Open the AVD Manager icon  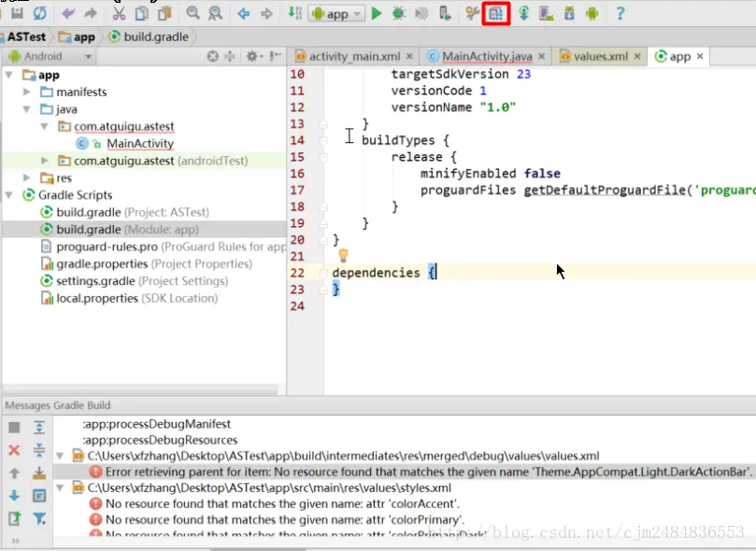click(x=547, y=13)
